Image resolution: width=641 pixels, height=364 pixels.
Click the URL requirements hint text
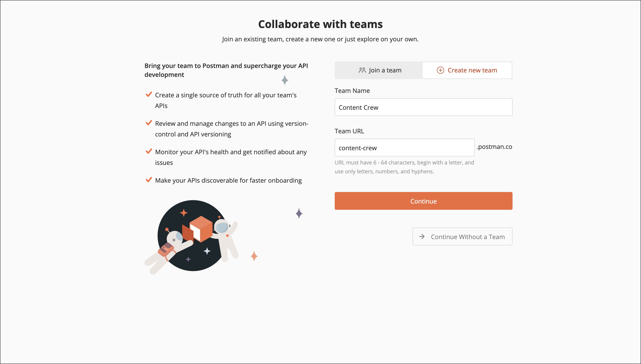click(x=404, y=167)
